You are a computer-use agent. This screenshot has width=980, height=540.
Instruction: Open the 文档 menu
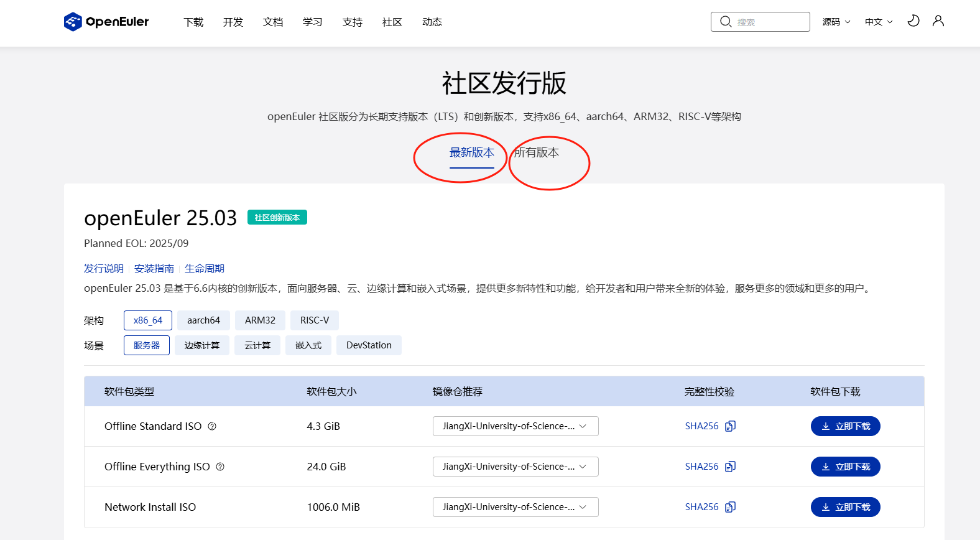273,22
